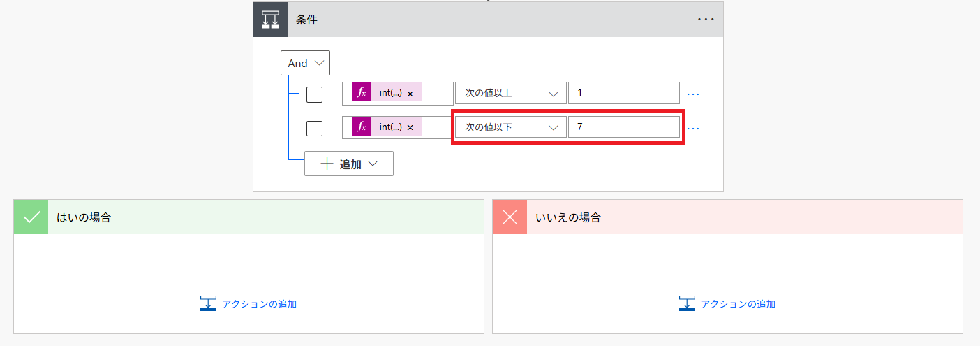Image resolution: width=980 pixels, height=346 pixels.
Task: Open ellipsis options for the first condition row
Action: tap(693, 94)
